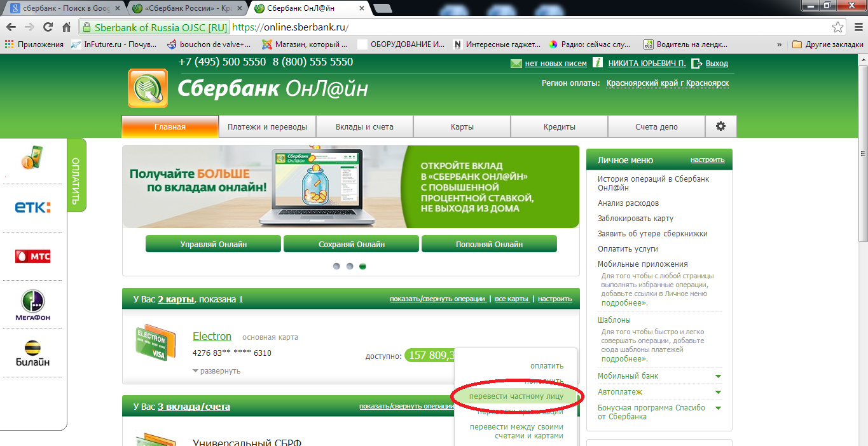
Task: Open the InFuture.ru bookmark
Action: pyautogui.click(x=114, y=44)
